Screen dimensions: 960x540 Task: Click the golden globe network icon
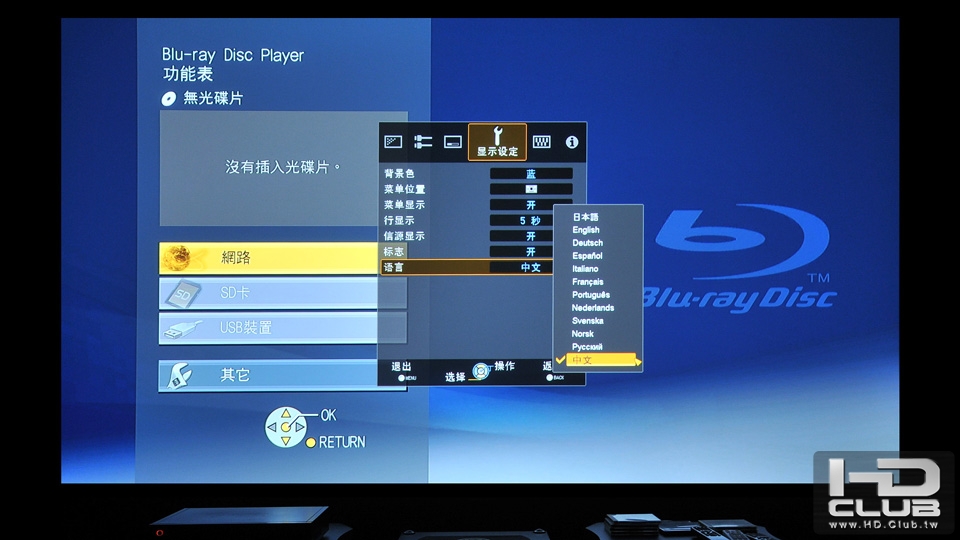[179, 258]
